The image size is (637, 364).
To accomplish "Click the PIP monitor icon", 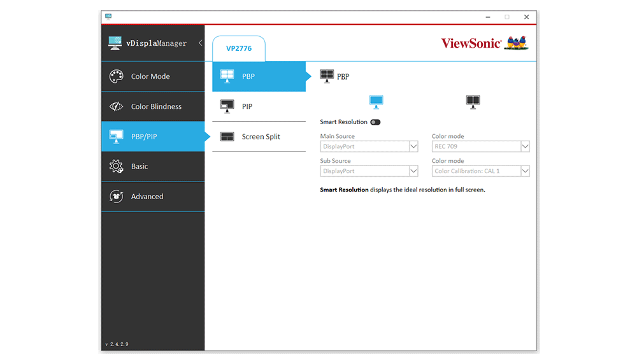I will [x=227, y=106].
